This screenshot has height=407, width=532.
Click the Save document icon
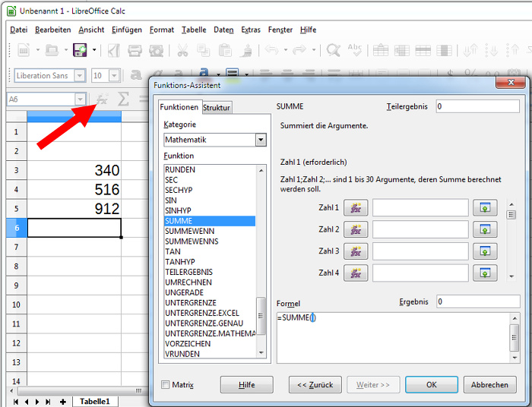[80, 50]
